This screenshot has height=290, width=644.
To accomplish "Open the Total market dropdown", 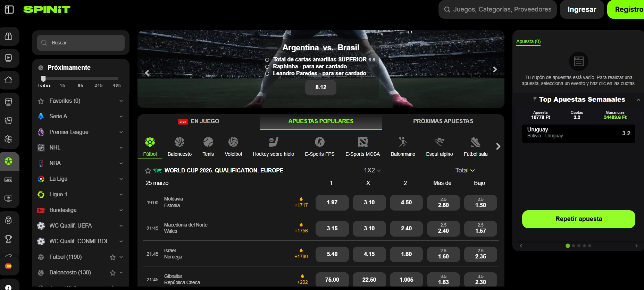I will [465, 170].
